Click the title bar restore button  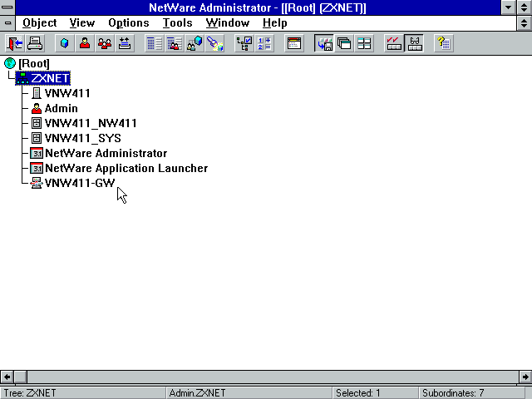click(525, 7)
